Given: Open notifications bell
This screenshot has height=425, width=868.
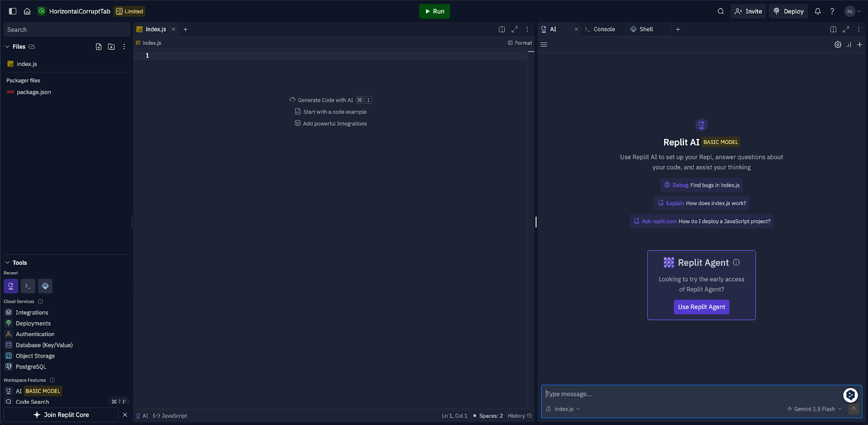Looking at the screenshot, I should [x=818, y=11].
